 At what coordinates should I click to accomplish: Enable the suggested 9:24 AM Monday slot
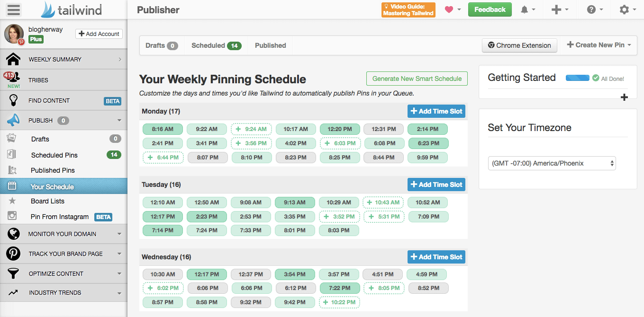[x=251, y=129]
